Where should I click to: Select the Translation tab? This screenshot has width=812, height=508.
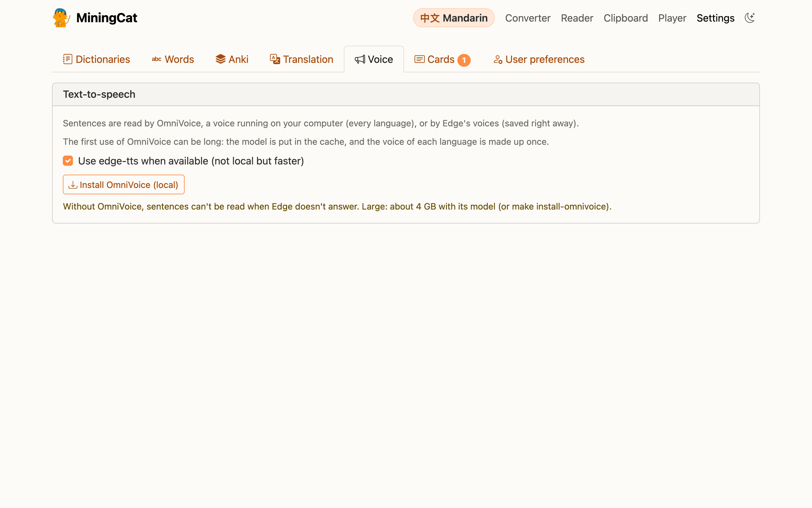[301, 59]
